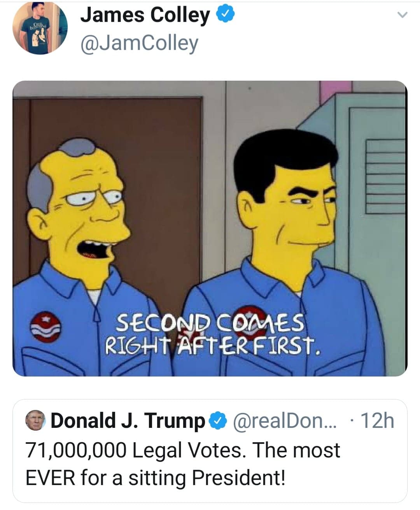Click the 12h timestamp
Viewport: 420px width, 510px height.
[x=377, y=421]
